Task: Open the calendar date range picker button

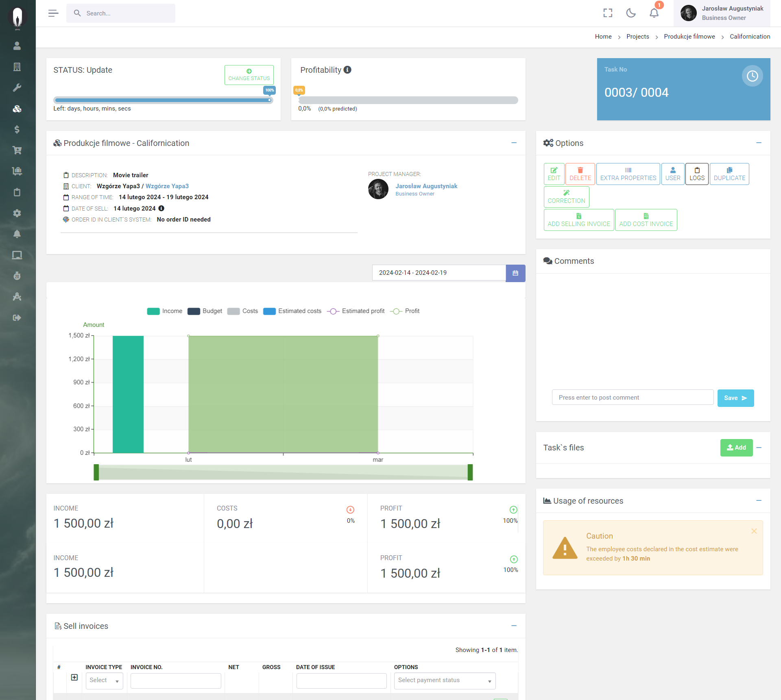Action: tap(515, 273)
